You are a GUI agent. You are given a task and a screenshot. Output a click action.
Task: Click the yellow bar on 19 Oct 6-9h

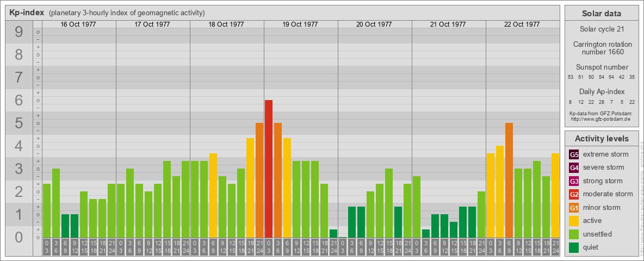pos(287,188)
